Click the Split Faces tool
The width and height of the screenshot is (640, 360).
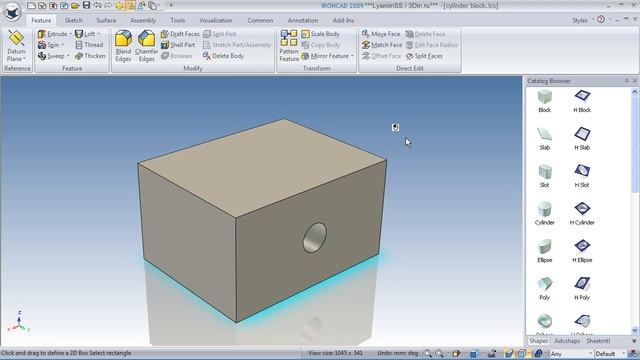click(424, 56)
